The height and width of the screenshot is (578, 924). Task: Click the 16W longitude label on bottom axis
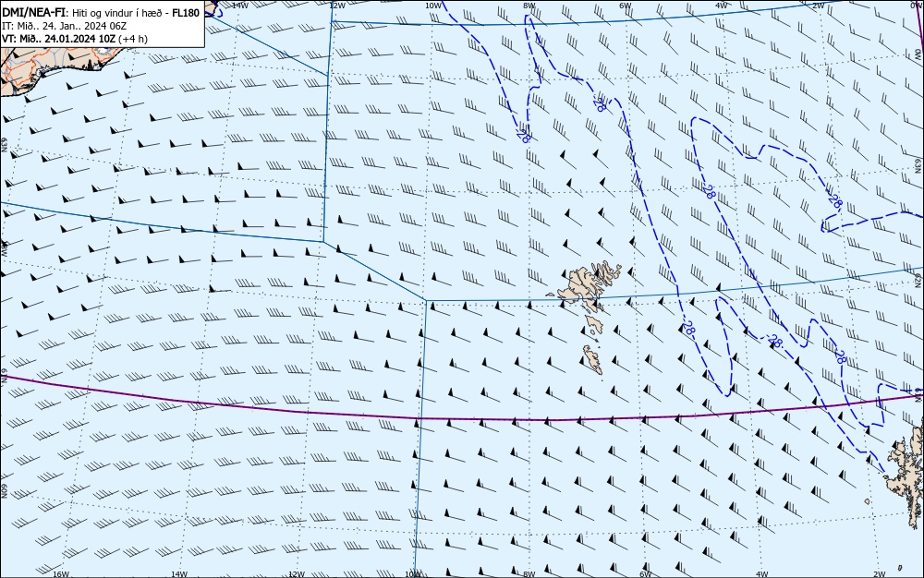[61, 574]
